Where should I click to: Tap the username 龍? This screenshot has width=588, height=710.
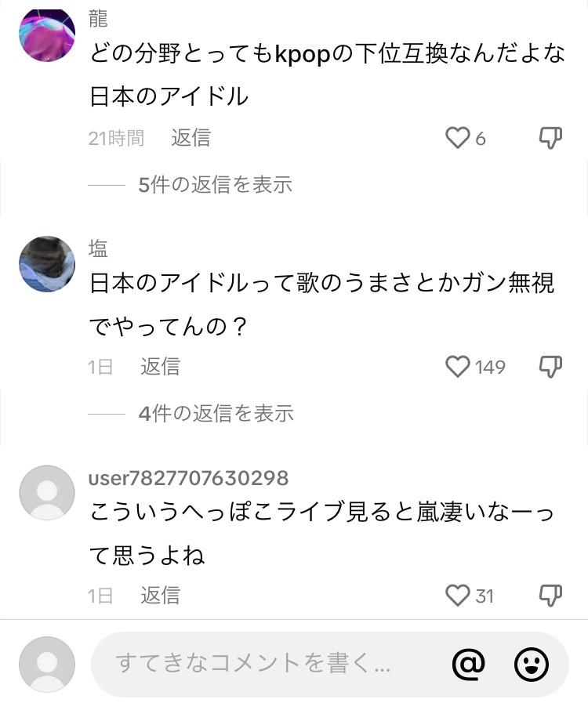coord(98,19)
